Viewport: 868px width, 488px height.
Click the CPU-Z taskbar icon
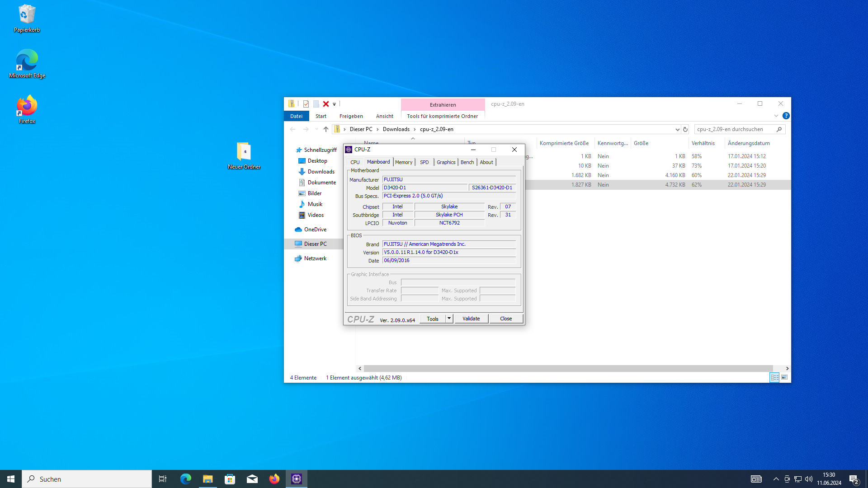point(297,479)
